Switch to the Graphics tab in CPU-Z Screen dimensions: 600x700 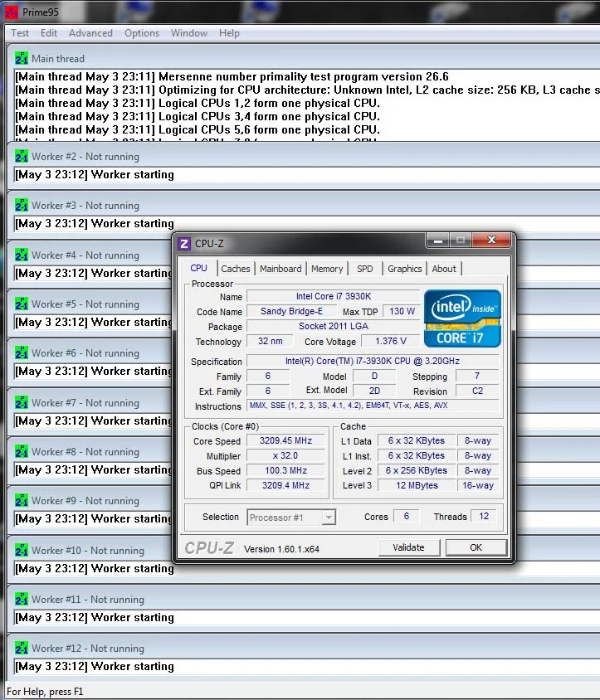[405, 269]
